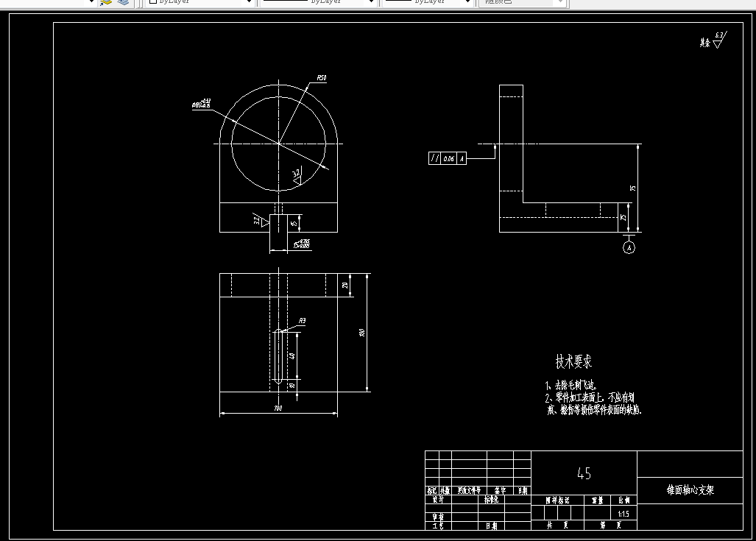Screen dimensions: 756x541
Task: Select the 处数 header cell
Action: click(x=445, y=491)
